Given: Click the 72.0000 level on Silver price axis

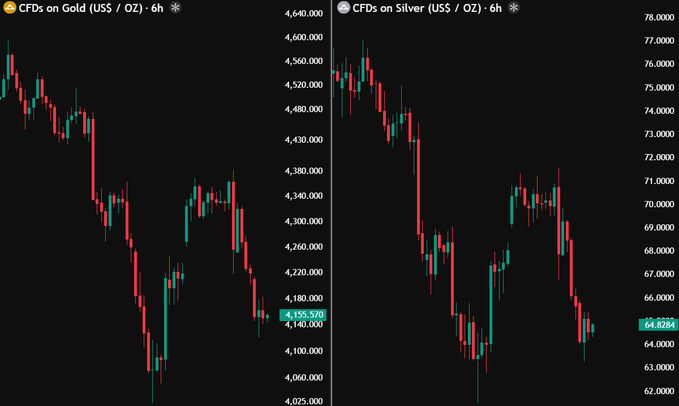Looking at the screenshot, I should [x=659, y=157].
